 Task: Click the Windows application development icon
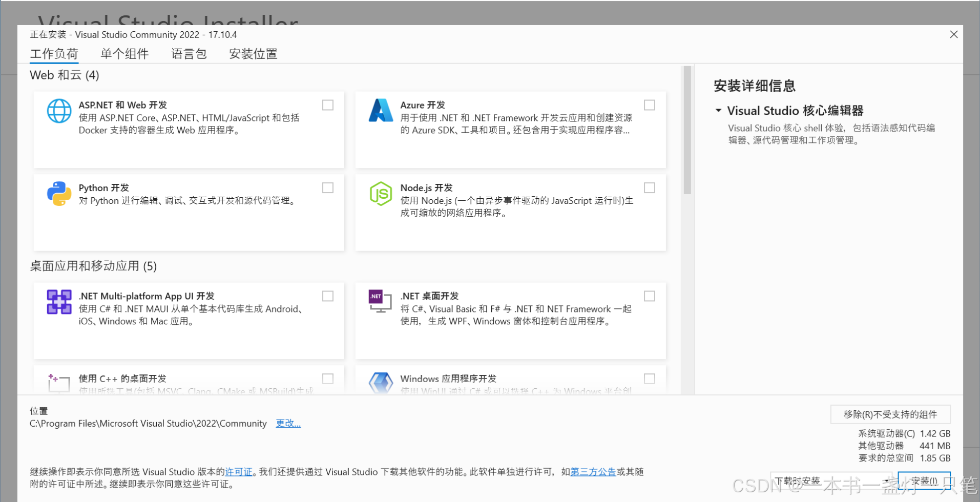[381, 383]
